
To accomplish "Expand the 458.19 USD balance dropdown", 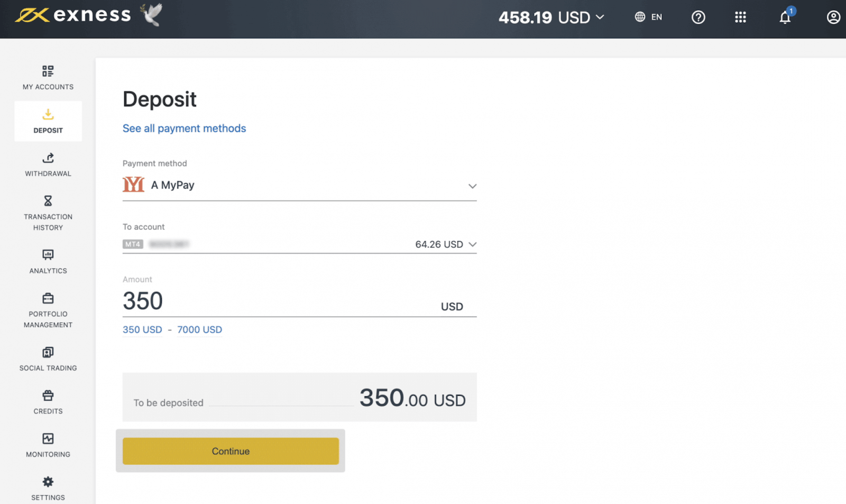I will 551,17.
